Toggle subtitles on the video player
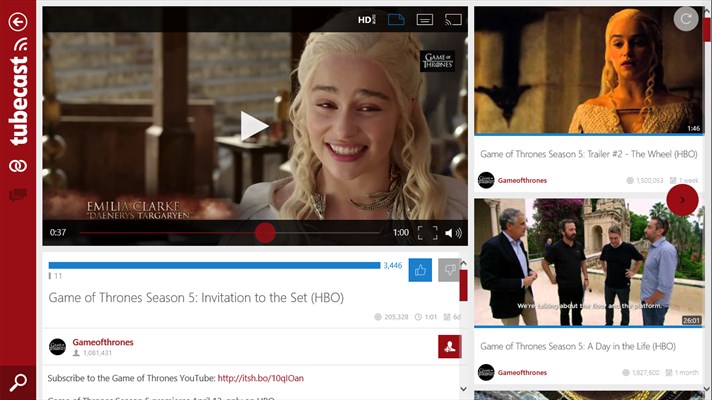This screenshot has width=712, height=400. pyautogui.click(x=425, y=20)
